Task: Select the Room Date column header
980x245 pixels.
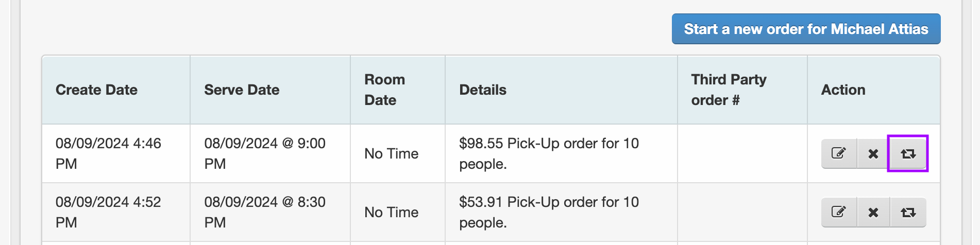Action: (x=385, y=90)
